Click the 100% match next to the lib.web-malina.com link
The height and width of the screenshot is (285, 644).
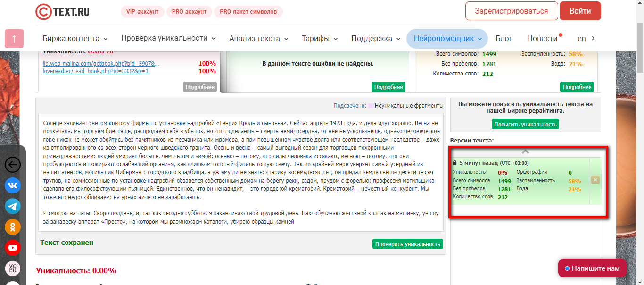(207, 64)
